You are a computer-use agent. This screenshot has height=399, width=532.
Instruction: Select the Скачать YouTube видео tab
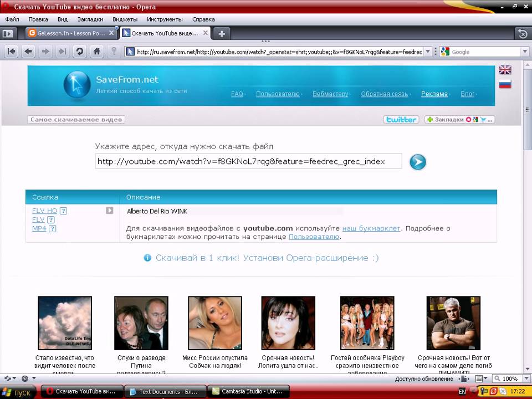pyautogui.click(x=165, y=33)
